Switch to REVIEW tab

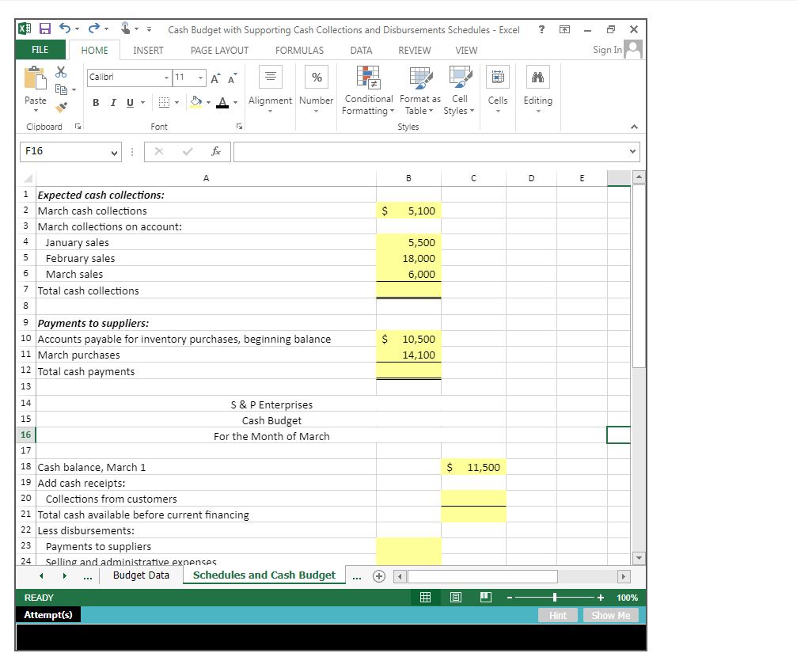(x=414, y=51)
